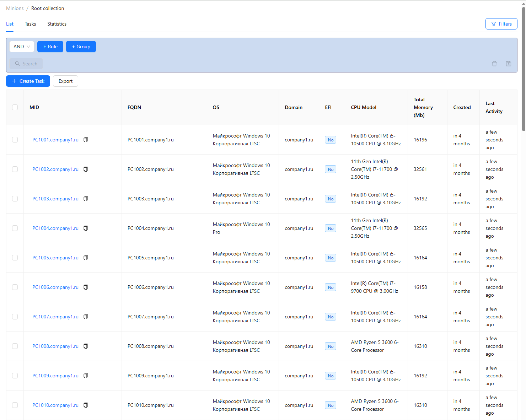Click the EFI No tag for PC1001
The height and width of the screenshot is (420, 526).
tap(331, 140)
